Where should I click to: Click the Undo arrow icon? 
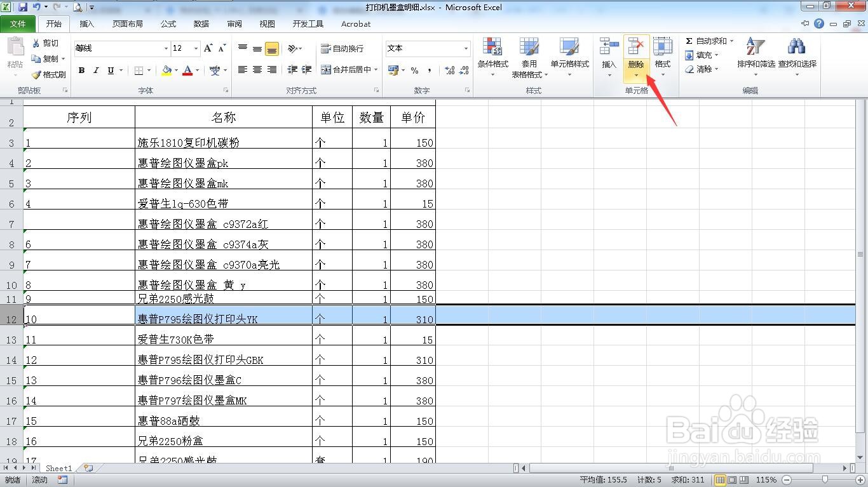(37, 8)
